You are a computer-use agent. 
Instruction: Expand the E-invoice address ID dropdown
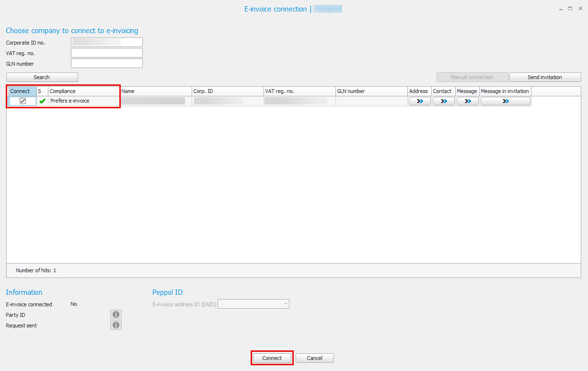pos(286,304)
